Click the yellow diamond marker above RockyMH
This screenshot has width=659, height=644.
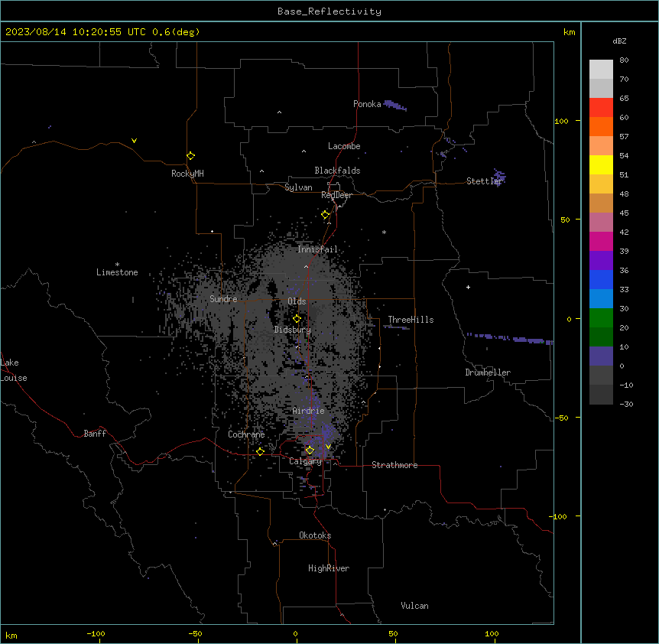[x=191, y=156]
